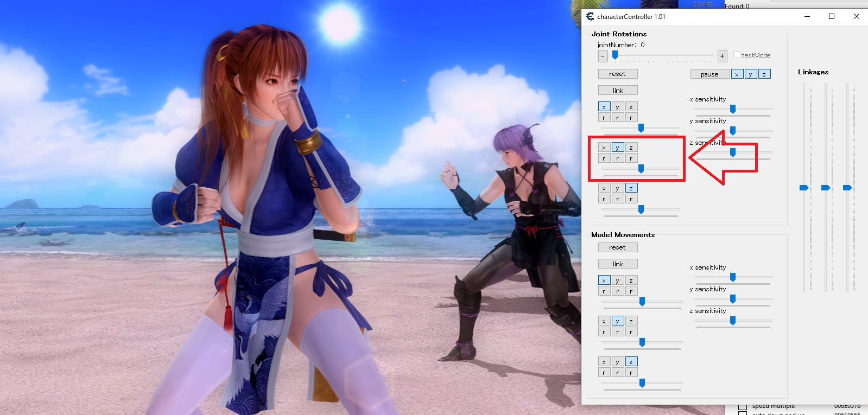Click reset under Joint Rotations
The height and width of the screenshot is (415, 868).
coord(618,74)
